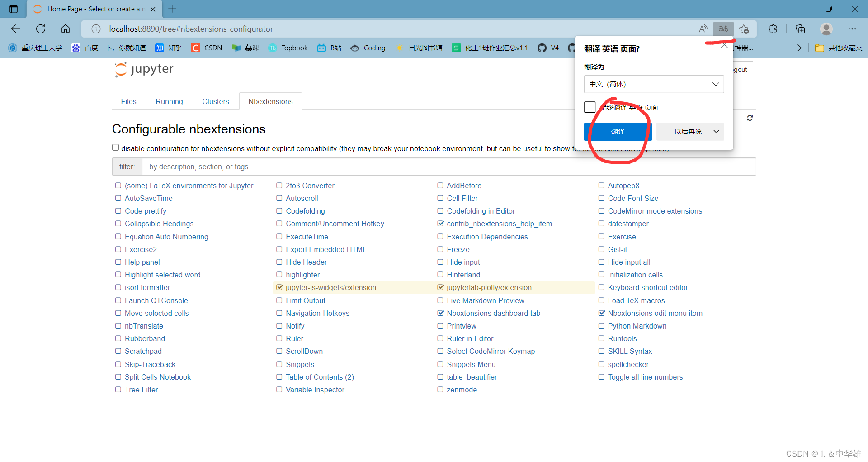Open the 知乎 bookmark
868x462 pixels.
point(169,48)
